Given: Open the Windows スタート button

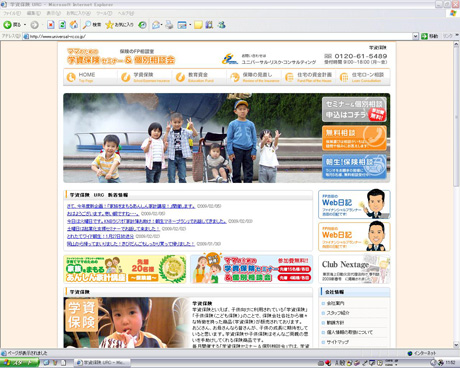Looking at the screenshot, I should tap(19, 363).
